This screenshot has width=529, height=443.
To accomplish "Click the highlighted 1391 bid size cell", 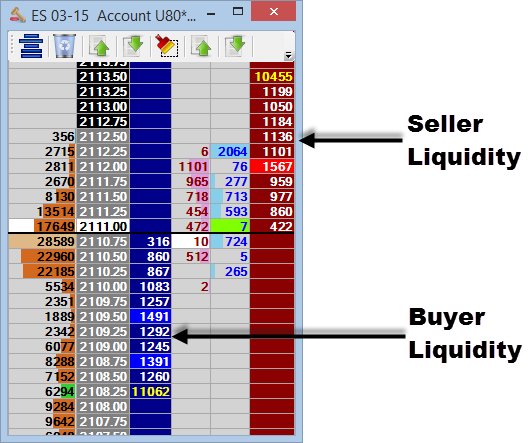I will 150,361.
